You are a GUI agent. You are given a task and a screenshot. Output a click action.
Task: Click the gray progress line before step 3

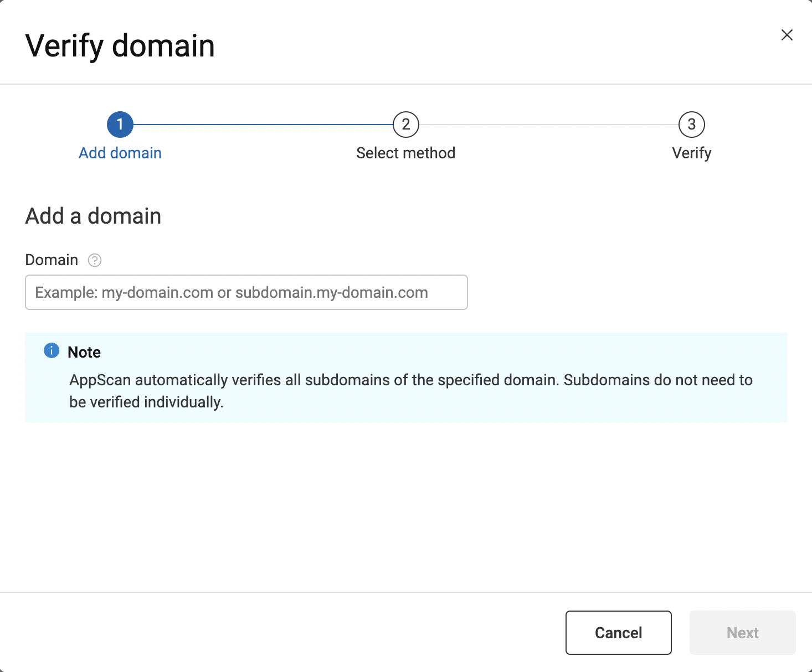(x=548, y=125)
